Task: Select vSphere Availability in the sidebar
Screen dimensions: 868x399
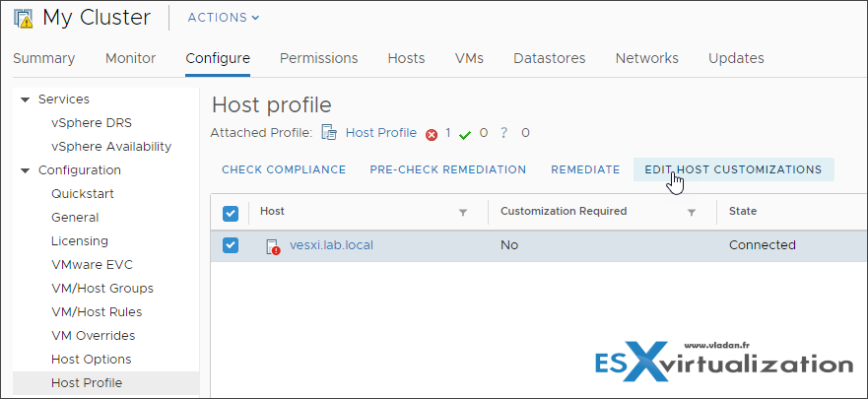Action: click(x=111, y=147)
